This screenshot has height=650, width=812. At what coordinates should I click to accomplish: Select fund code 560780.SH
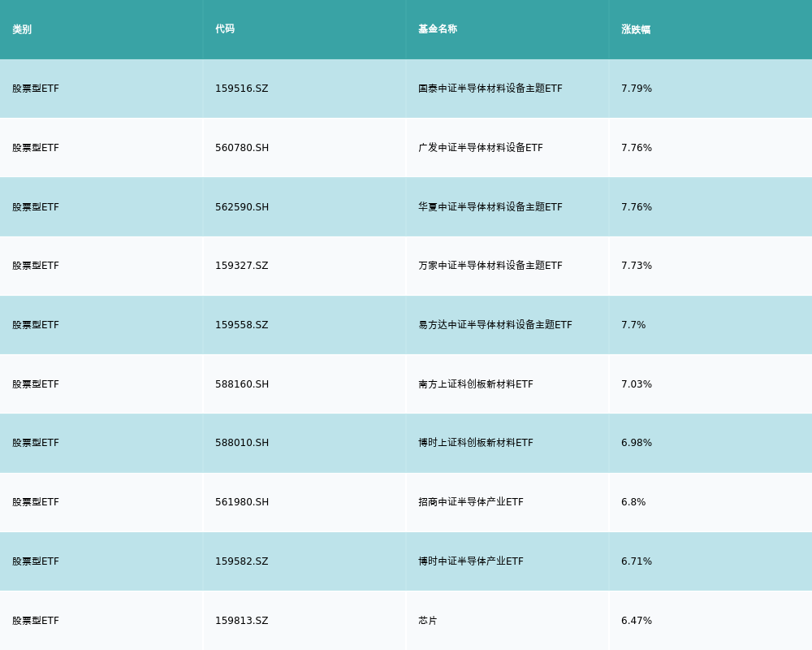coord(242,148)
